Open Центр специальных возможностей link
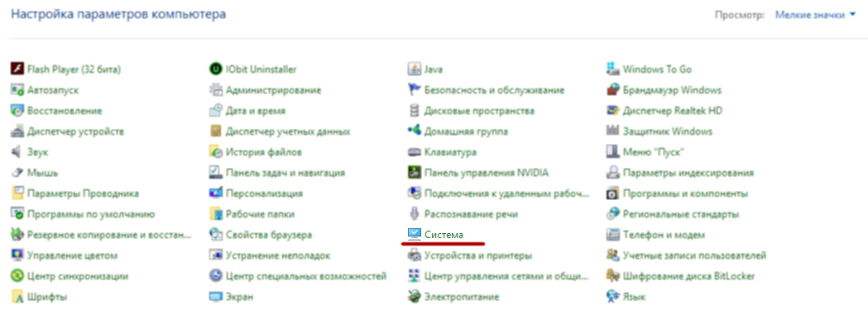Viewport: 868px width, 320px height. pos(306,276)
